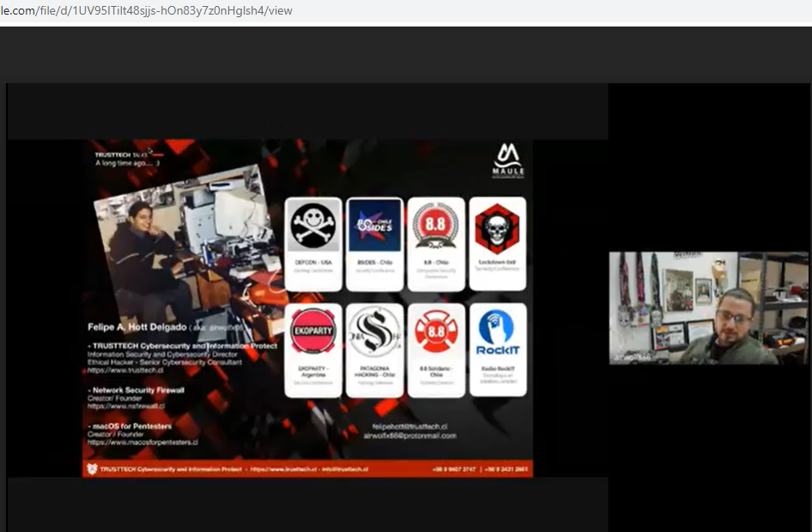Click the presenter webcam video thumbnail
The height and width of the screenshot is (532, 812).
point(708,308)
